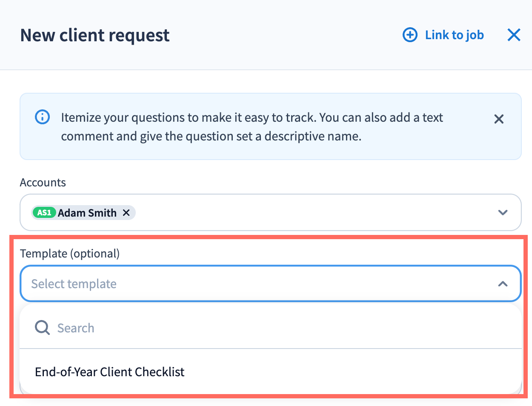
Task: Close the New client request panel
Action: pyautogui.click(x=514, y=35)
